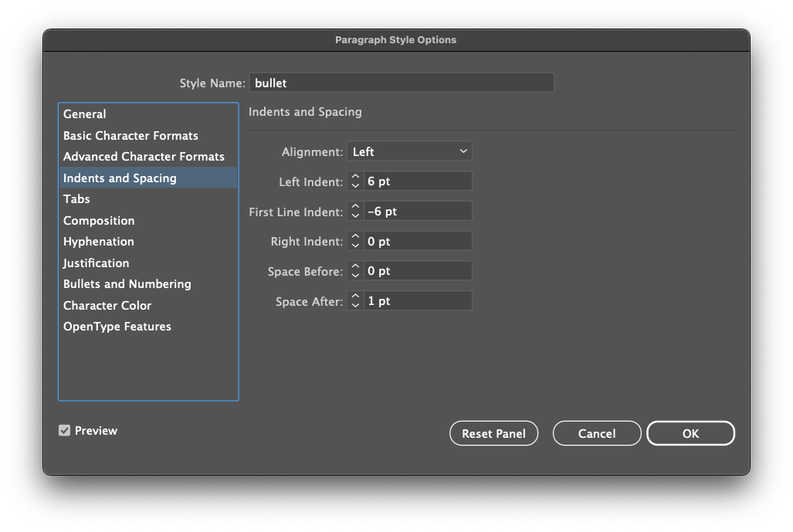Toggle the Preview checkbox
793x532 pixels.
(x=64, y=430)
